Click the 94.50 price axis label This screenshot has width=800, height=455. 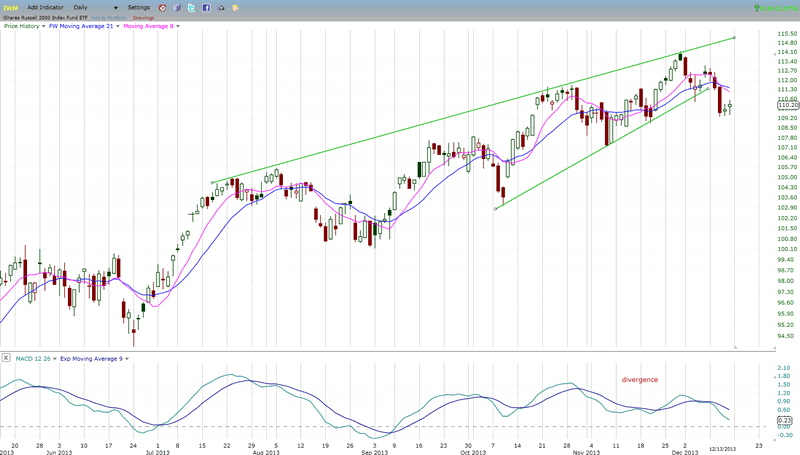(x=786, y=336)
